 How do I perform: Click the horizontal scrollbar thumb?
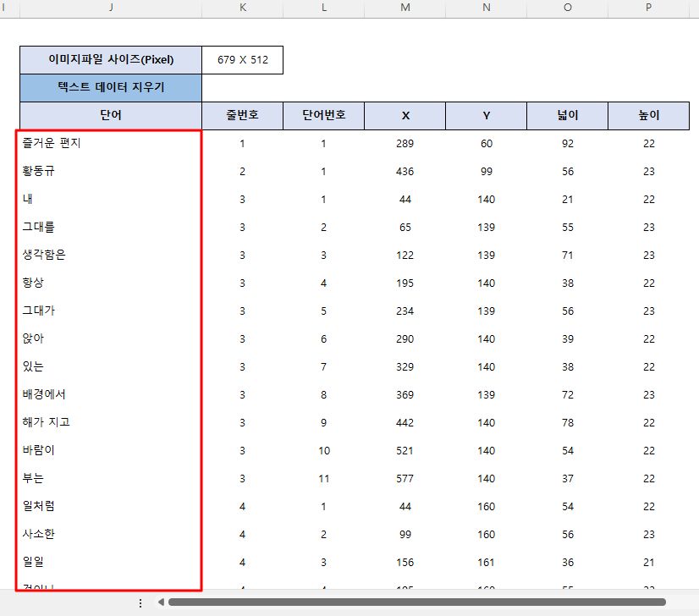point(417,602)
